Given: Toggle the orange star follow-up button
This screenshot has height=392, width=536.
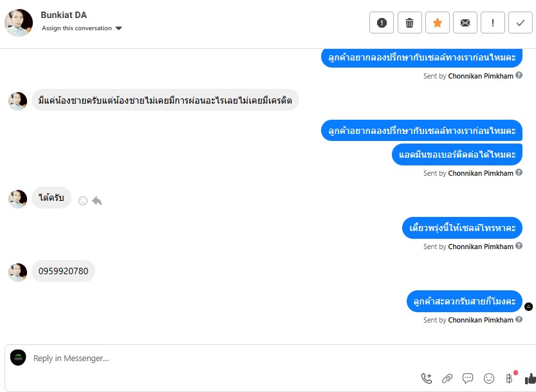Looking at the screenshot, I should click(x=437, y=23).
